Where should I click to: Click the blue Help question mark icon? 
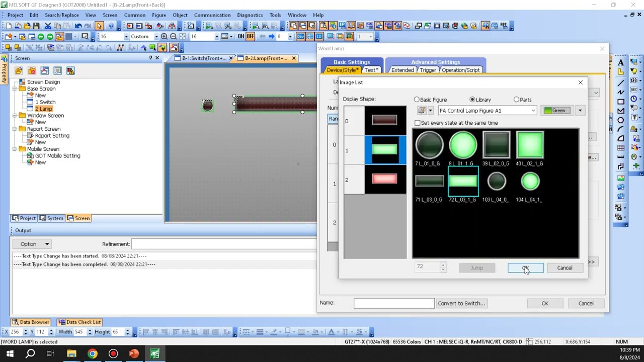point(111,26)
